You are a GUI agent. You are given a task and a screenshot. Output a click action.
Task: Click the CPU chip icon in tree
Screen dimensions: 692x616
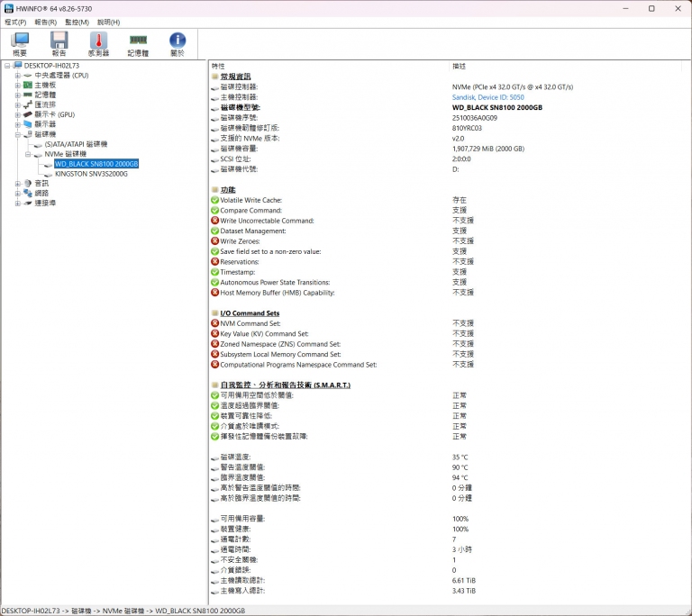28,76
